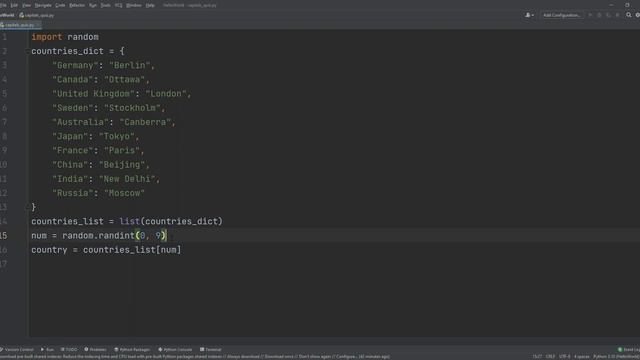Click the CRLF line separator indicator
The image size is (640, 360).
[x=550, y=357]
